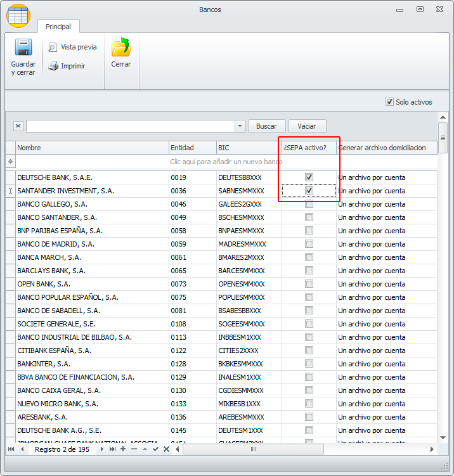454x476 pixels.
Task: Clear the filter with the x icon left of search box
Action: [x=18, y=126]
